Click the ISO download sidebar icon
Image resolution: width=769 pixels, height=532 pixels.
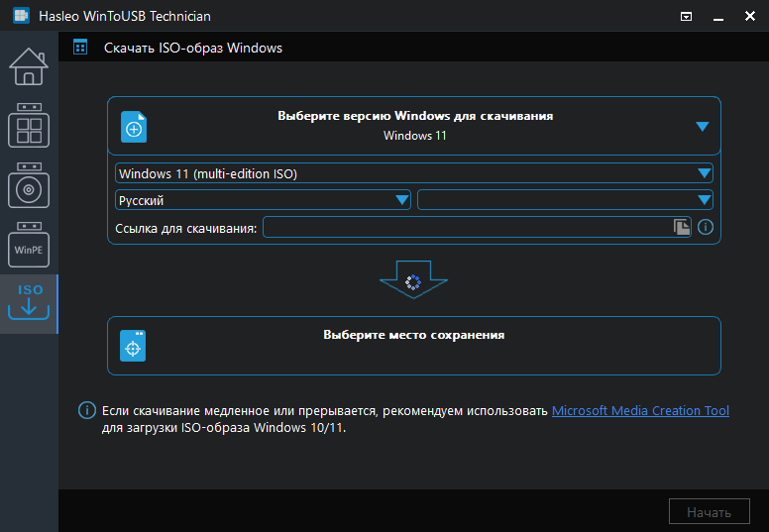[29, 302]
